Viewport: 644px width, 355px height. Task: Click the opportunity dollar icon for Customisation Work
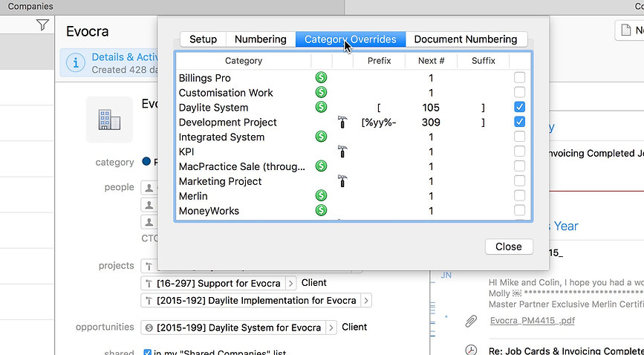coord(321,92)
